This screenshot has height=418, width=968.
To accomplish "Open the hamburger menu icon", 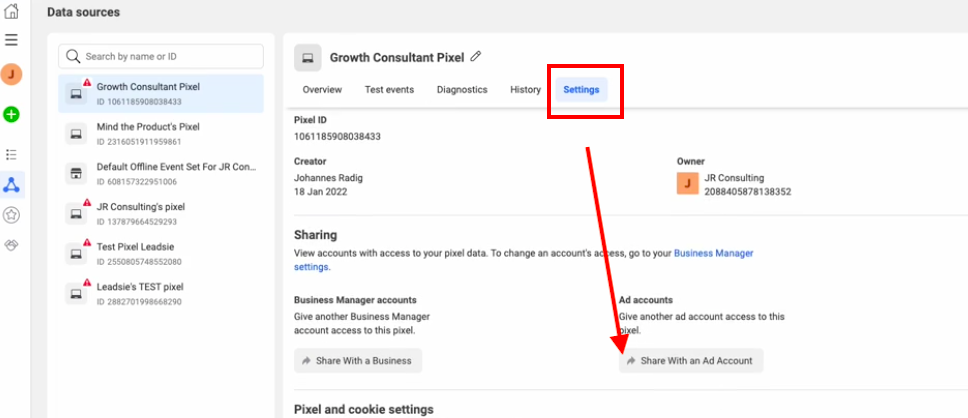I will [11, 40].
